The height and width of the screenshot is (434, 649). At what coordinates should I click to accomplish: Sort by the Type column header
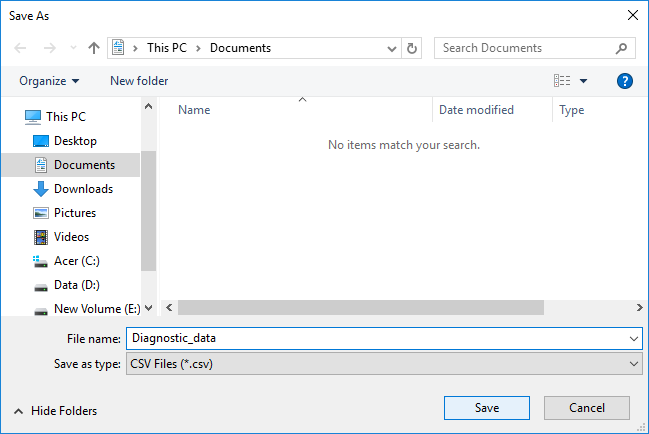pos(572,110)
